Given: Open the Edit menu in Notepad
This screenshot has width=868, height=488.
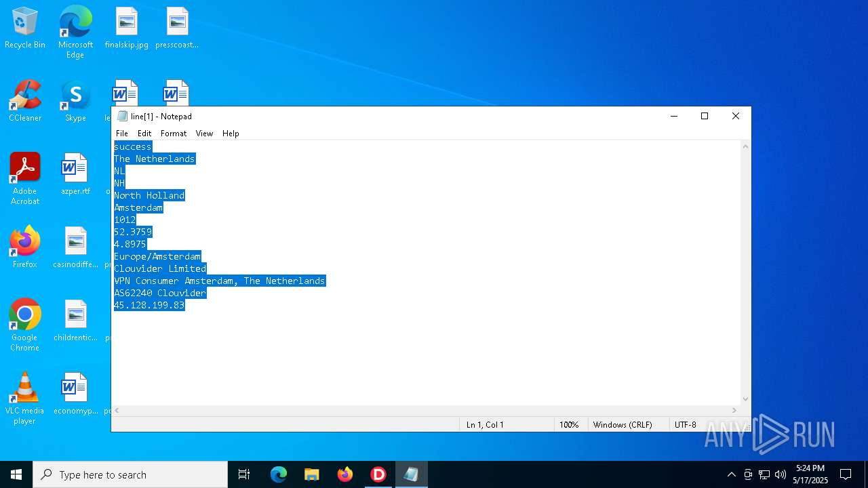Looking at the screenshot, I should (x=144, y=134).
